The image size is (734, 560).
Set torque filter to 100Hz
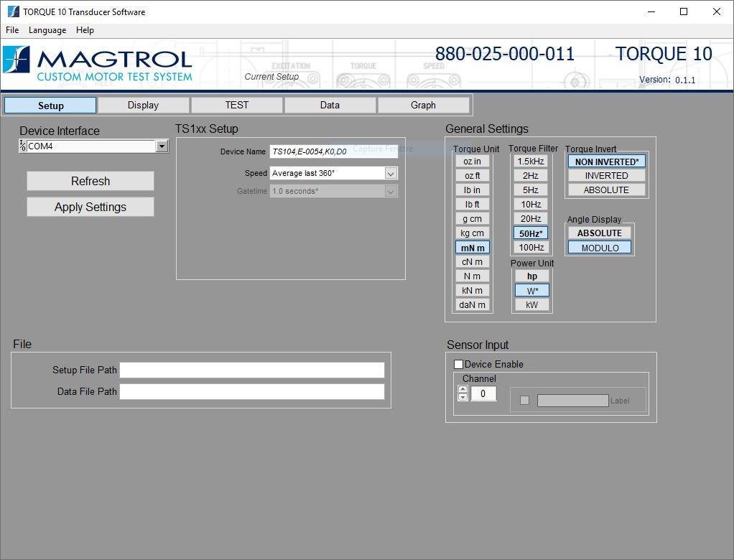(531, 248)
